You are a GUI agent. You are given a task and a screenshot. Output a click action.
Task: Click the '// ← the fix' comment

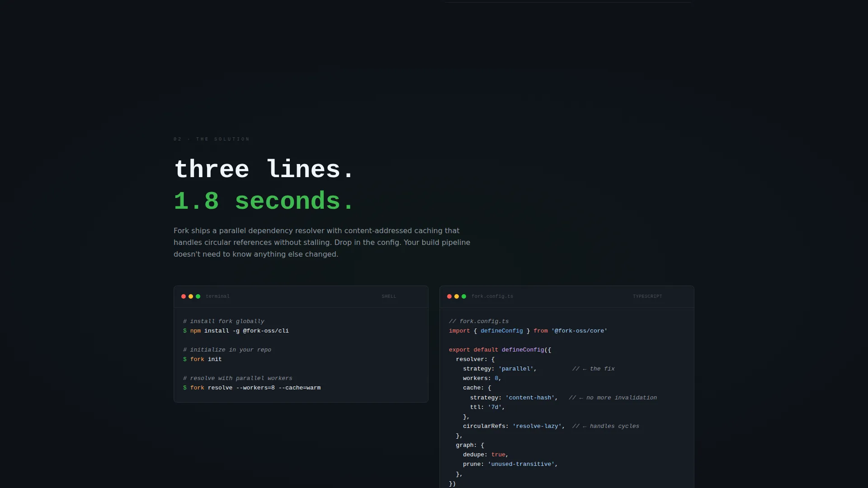pos(594,369)
